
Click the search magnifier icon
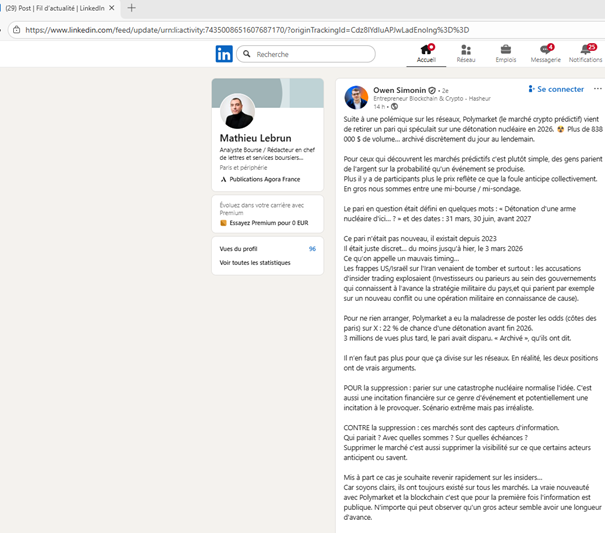247,54
